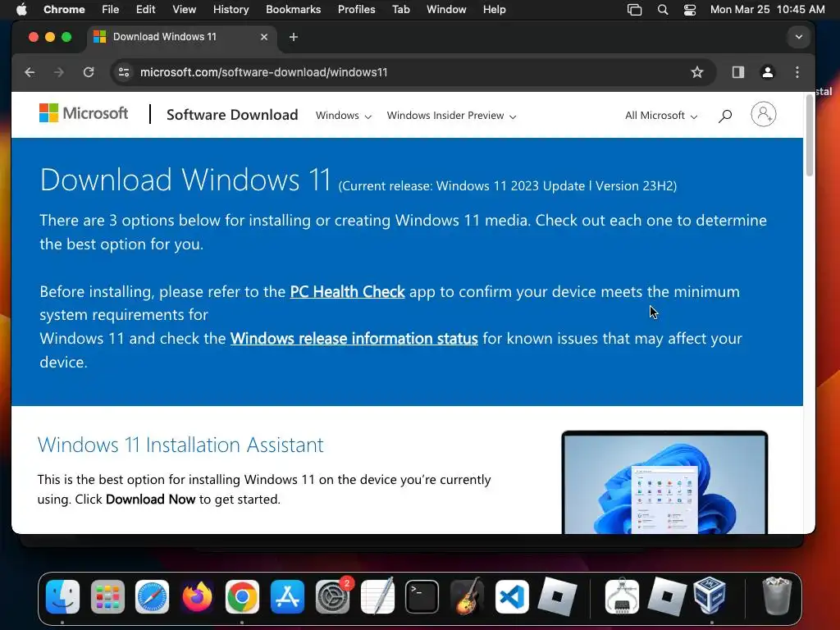Open System Settings from the dock
840x630 pixels.
pyautogui.click(x=332, y=596)
